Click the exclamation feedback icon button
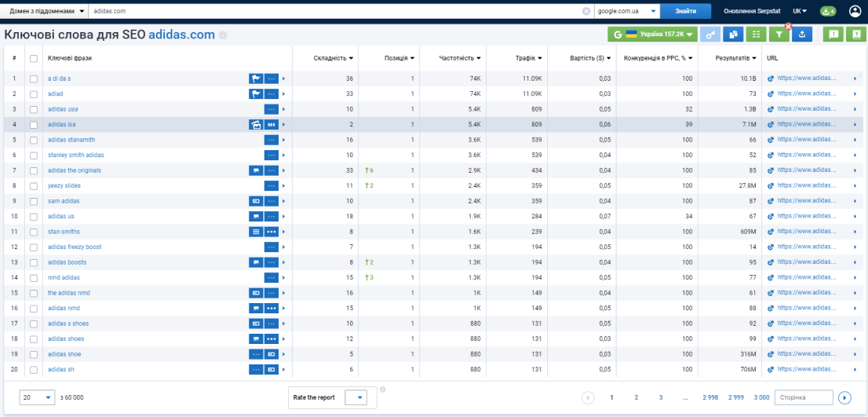 [833, 35]
